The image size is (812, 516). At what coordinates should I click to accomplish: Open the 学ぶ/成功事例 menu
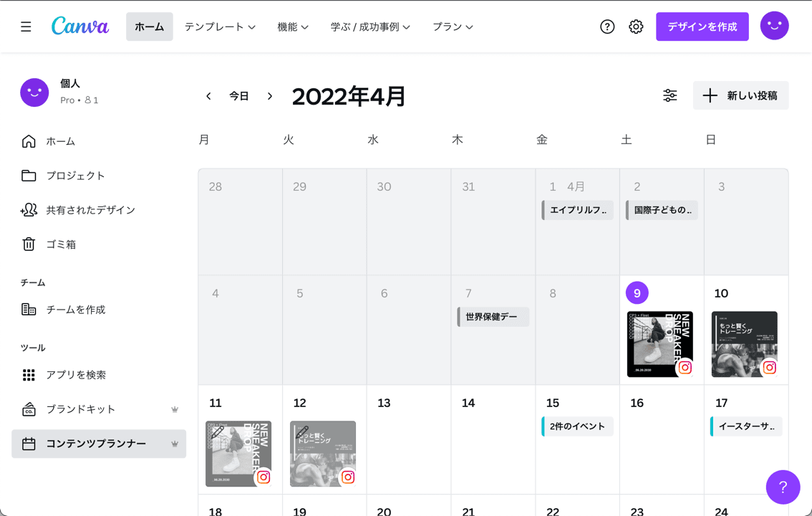[371, 27]
